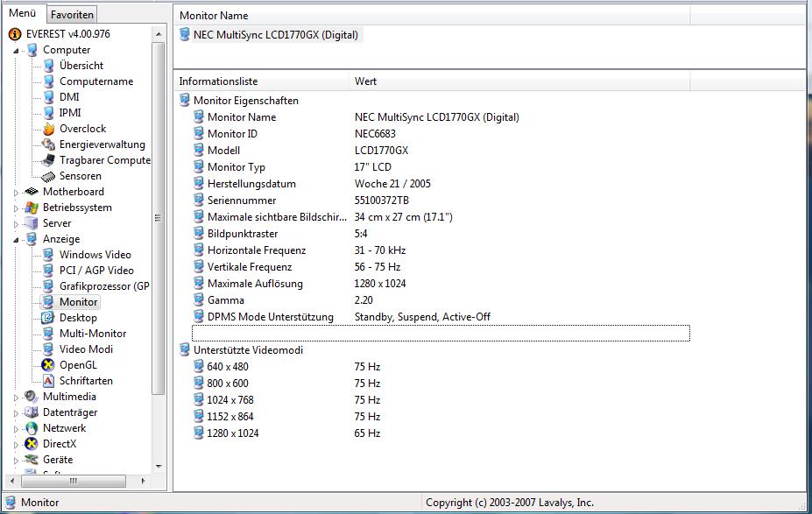812x514 pixels.
Task: Click the OpenGL icon in the tree
Action: click(x=48, y=365)
